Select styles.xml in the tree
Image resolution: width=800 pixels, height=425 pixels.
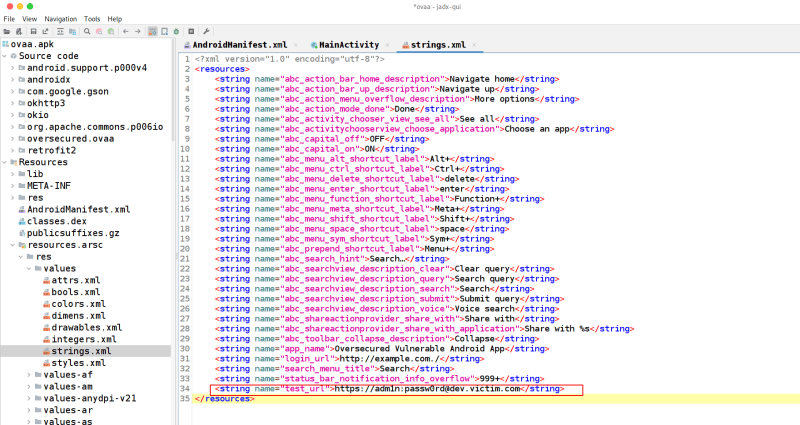(x=79, y=363)
